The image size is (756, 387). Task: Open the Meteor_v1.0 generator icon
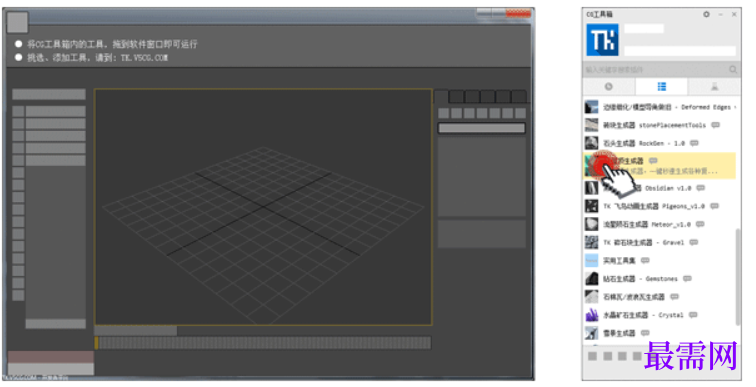tap(591, 224)
